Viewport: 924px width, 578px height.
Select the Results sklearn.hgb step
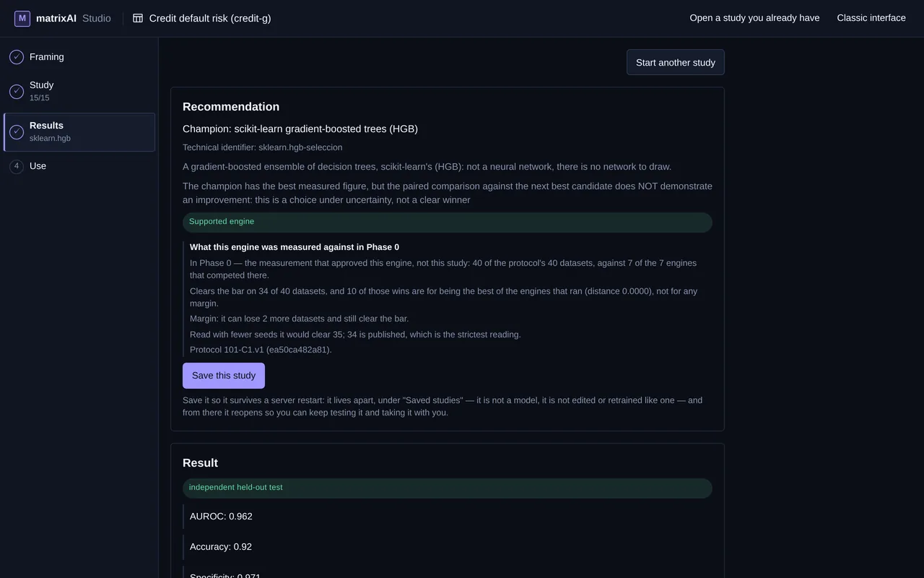coord(79,132)
